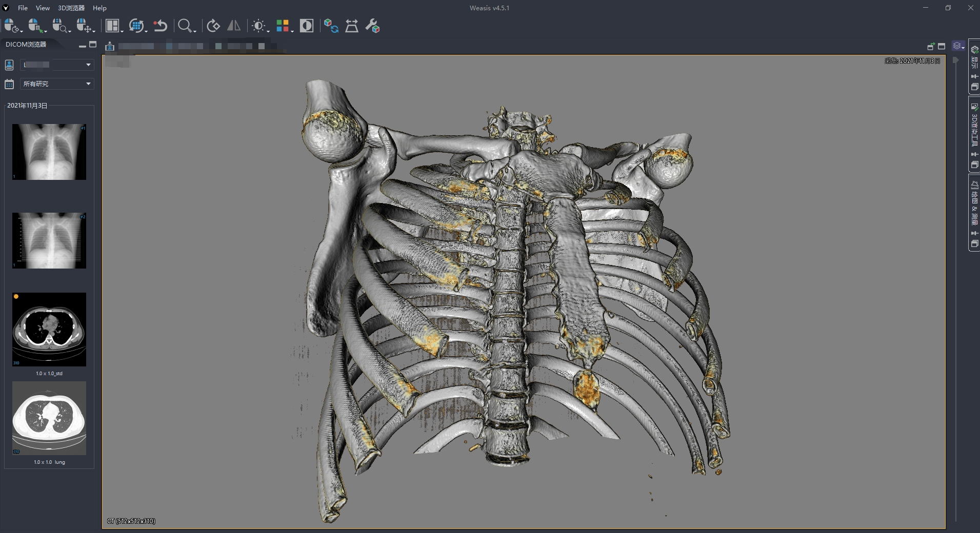Open the File menu
The height and width of the screenshot is (533, 980).
point(23,8)
